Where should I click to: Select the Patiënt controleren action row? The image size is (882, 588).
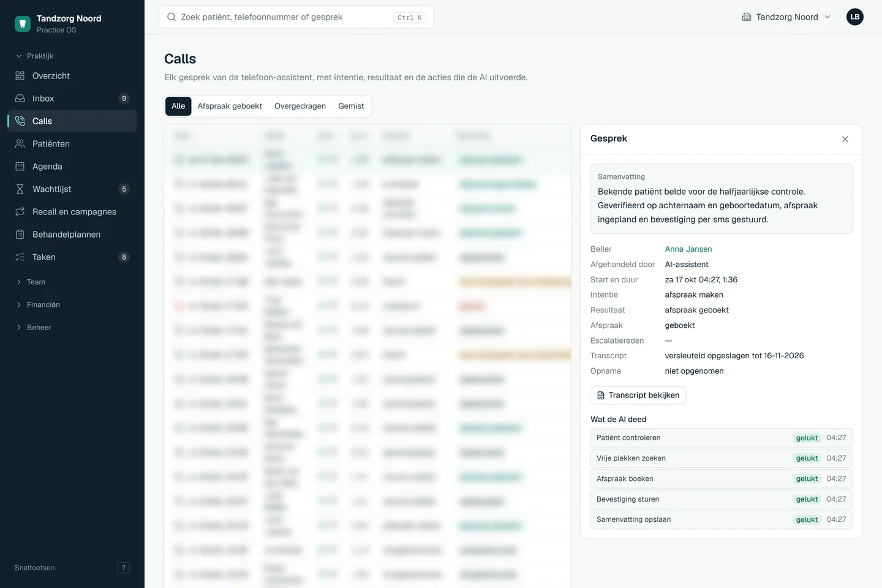click(x=722, y=438)
